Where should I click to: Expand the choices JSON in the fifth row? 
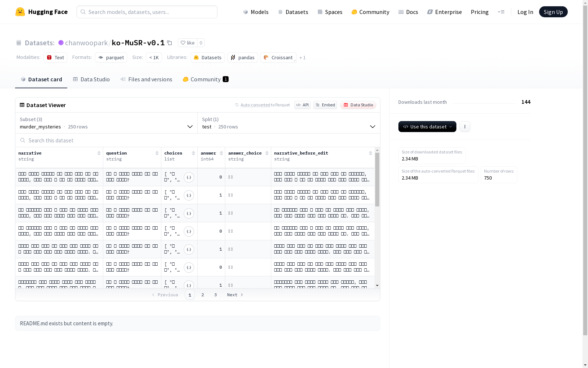tap(189, 250)
